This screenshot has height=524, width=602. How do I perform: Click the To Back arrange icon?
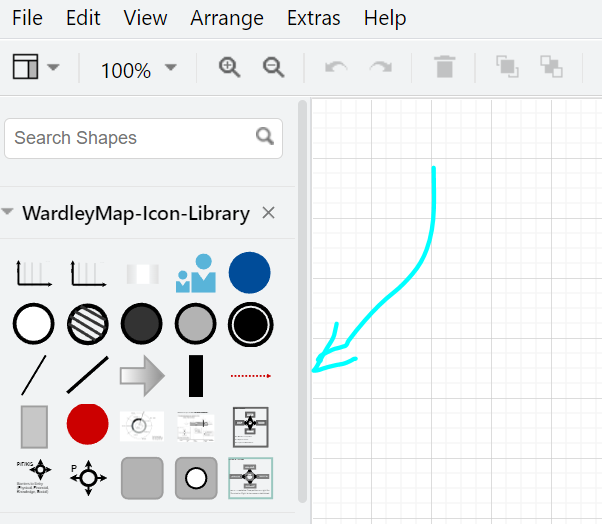[551, 68]
